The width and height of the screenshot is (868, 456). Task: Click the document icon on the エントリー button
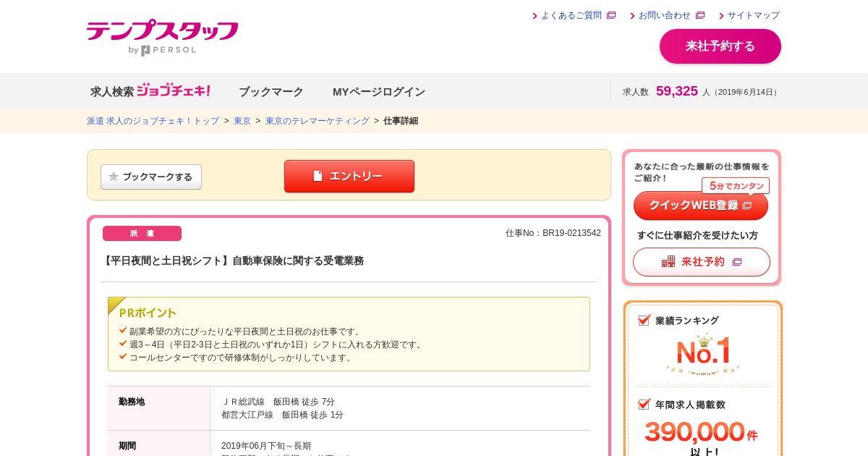[318, 176]
